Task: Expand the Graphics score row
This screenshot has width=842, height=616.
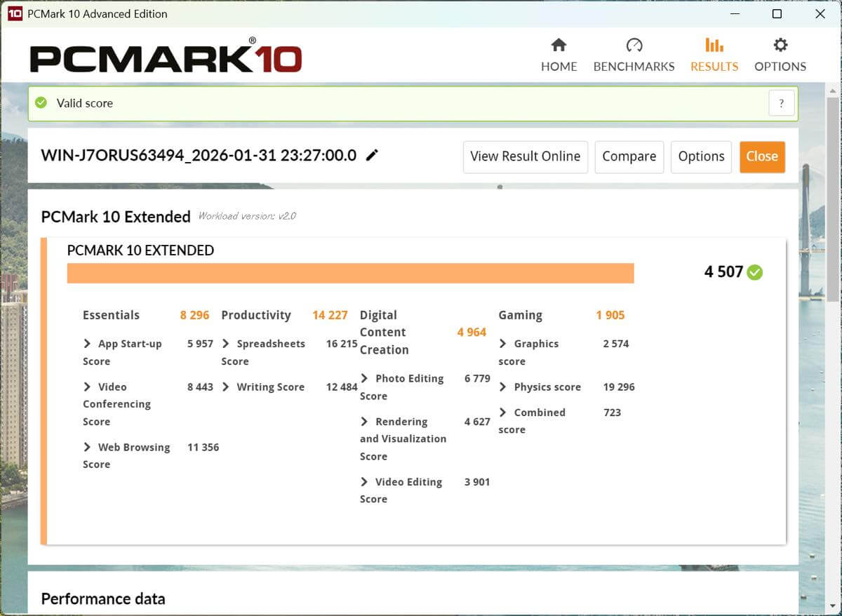Action: tap(503, 344)
